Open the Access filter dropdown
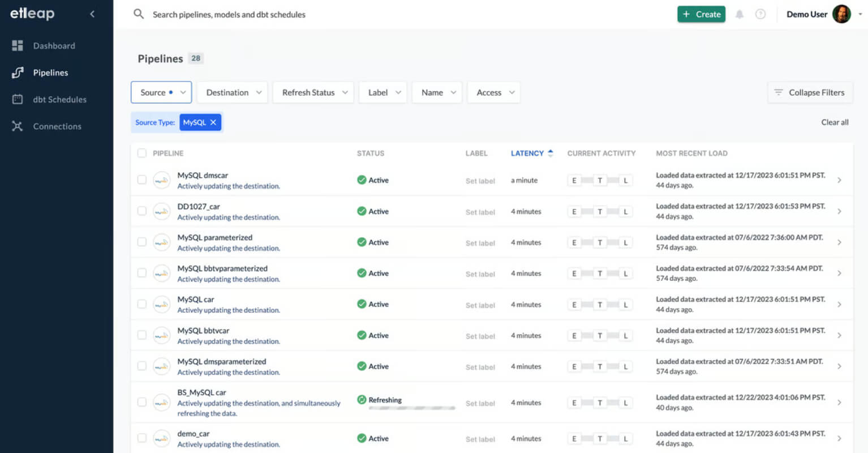Image resolution: width=868 pixels, height=453 pixels. (494, 92)
